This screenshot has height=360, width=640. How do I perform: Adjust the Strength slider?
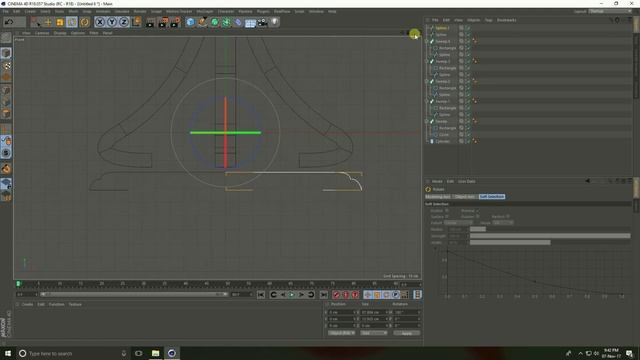click(550, 236)
